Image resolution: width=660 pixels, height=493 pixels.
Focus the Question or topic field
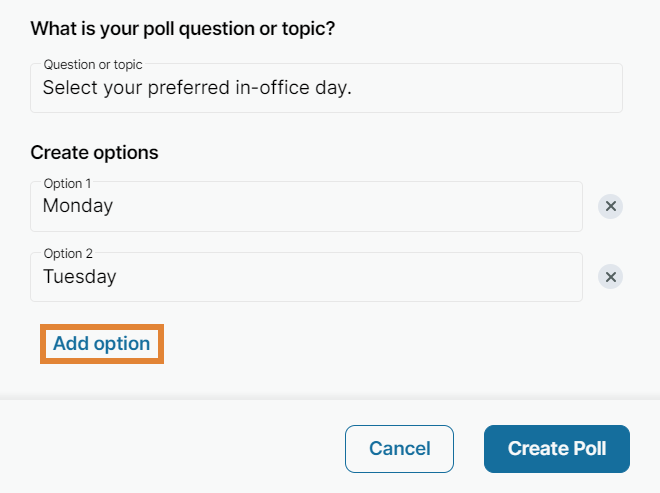point(326,88)
